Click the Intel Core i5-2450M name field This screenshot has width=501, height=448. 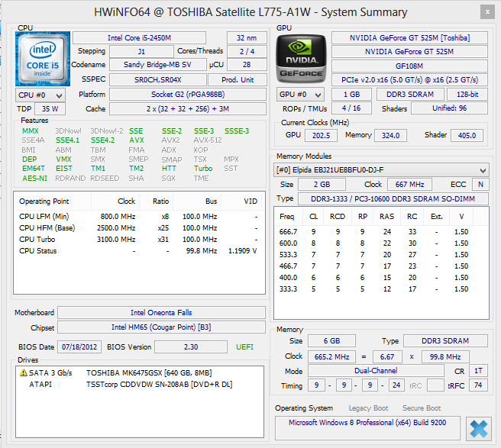[139, 37]
